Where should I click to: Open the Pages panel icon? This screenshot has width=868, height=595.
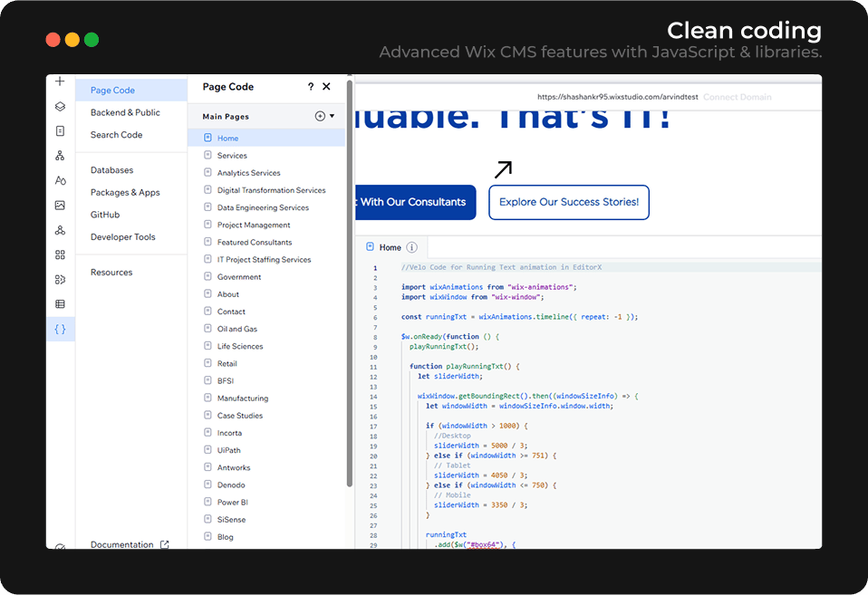[x=60, y=131]
